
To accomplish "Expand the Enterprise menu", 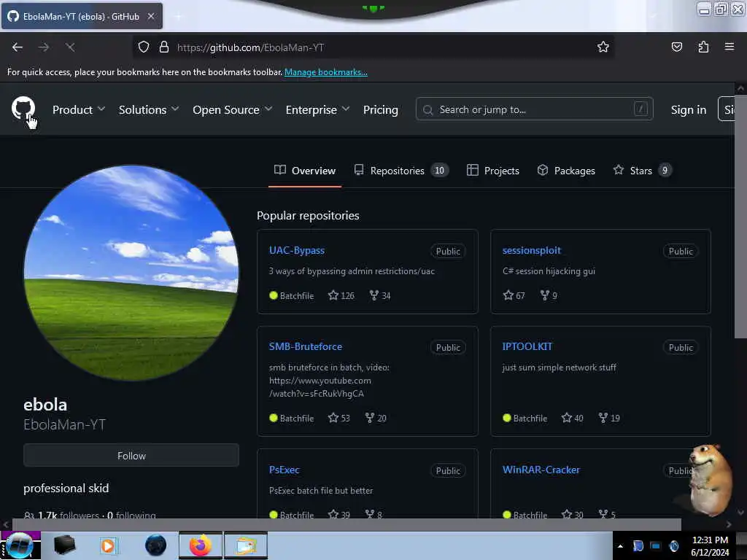I will pos(318,110).
